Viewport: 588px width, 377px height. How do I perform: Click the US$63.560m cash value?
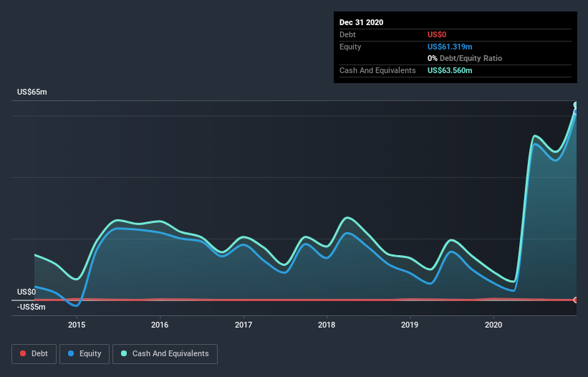tap(450, 70)
